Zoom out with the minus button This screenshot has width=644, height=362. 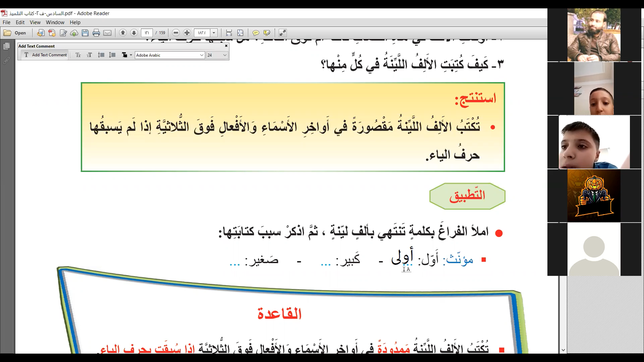[x=176, y=33]
